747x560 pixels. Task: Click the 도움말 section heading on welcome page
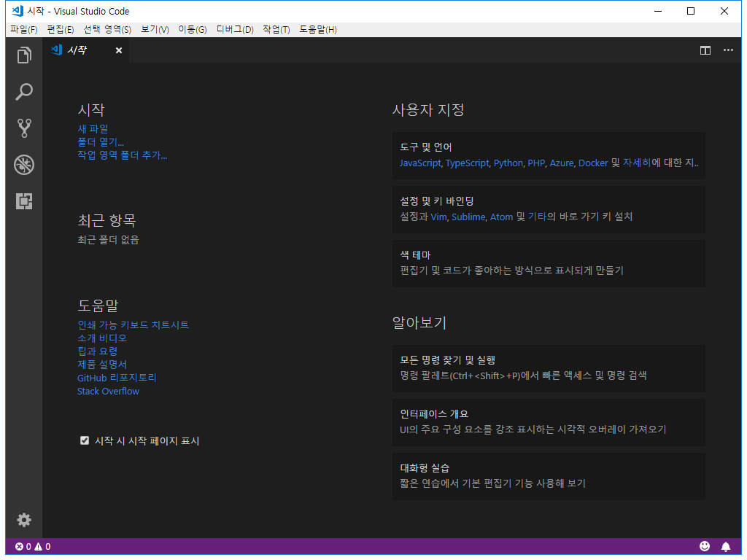(x=98, y=306)
